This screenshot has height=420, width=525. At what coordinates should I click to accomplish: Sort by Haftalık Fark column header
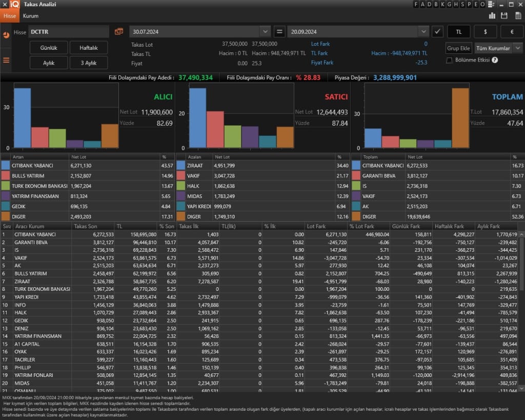[x=454, y=227]
